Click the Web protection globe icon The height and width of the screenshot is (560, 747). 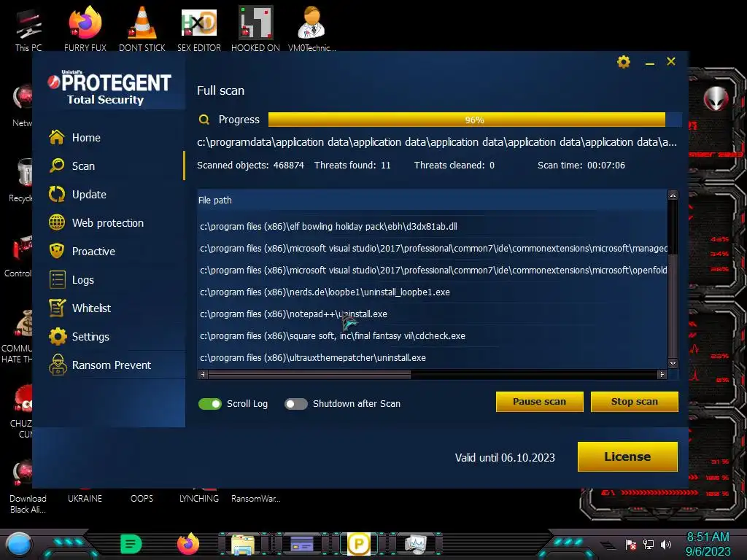pos(57,222)
